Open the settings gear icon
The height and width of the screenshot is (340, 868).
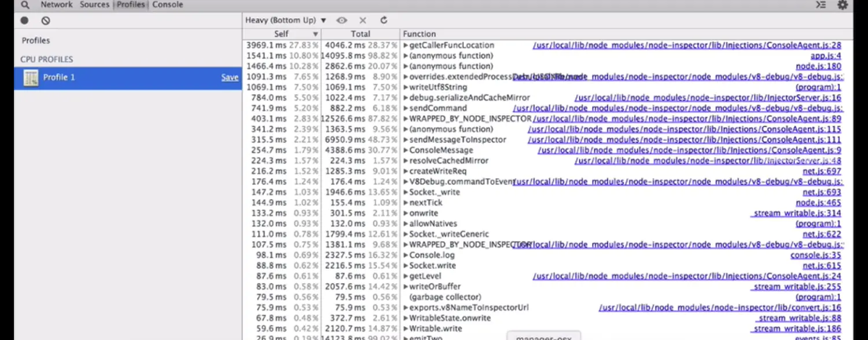click(x=843, y=5)
